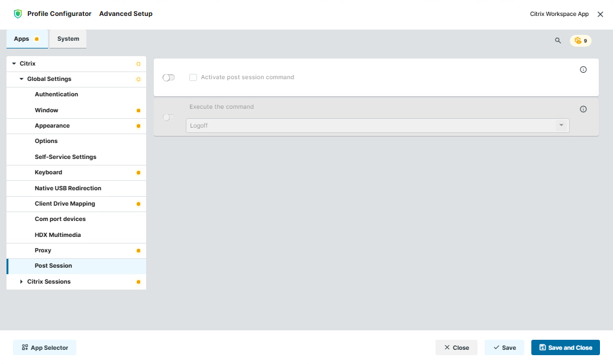The height and width of the screenshot is (364, 613).
Task: Go to Options in Global Settings
Action: click(x=76, y=141)
